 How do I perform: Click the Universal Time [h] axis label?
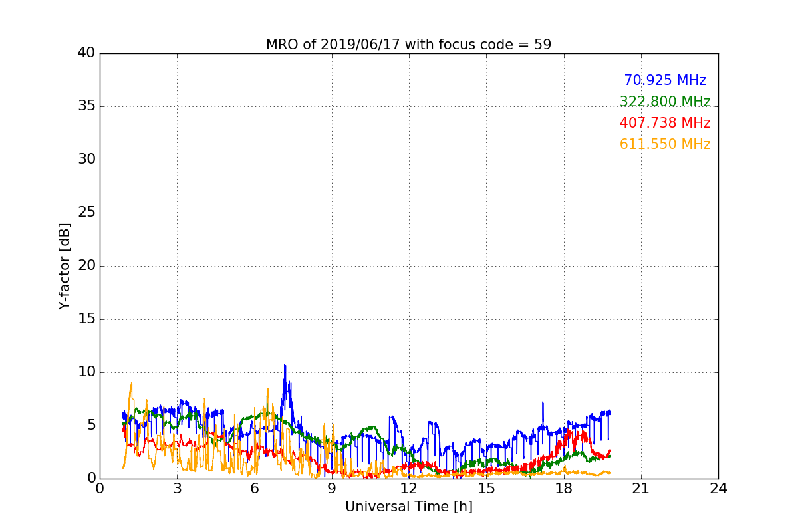(x=408, y=507)
